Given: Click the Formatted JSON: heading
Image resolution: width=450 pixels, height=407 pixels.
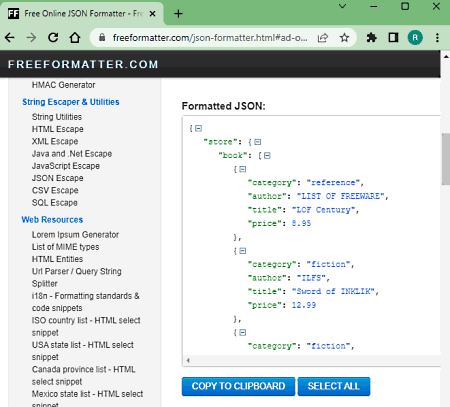Looking at the screenshot, I should [x=223, y=106].
